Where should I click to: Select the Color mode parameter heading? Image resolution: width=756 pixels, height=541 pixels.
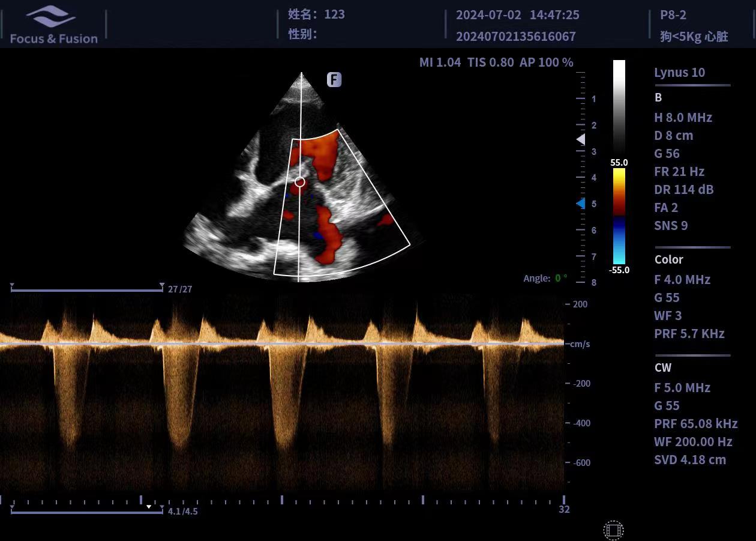click(x=668, y=259)
